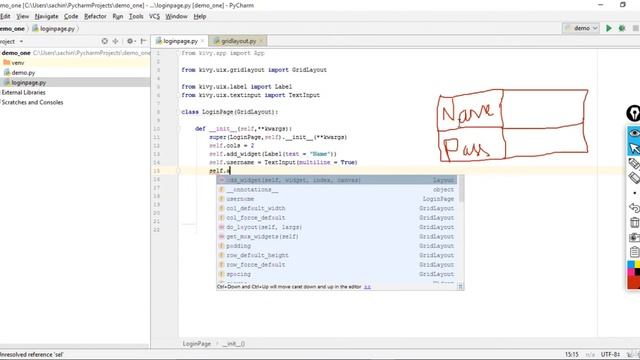
Task: Click the pi options icon in completion popup
Action: [x=460, y=287]
